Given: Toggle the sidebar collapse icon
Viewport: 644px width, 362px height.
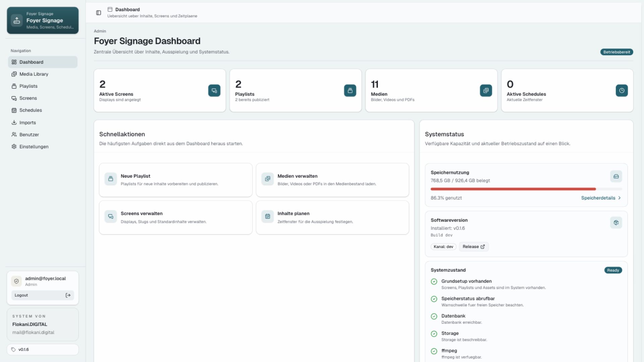Looking at the screenshot, I should click(99, 13).
